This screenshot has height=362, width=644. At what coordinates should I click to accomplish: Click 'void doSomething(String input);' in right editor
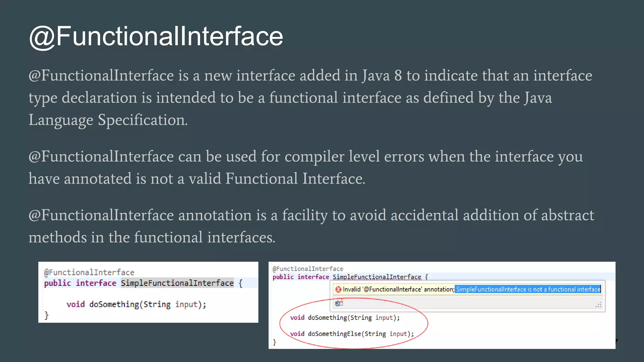pyautogui.click(x=345, y=318)
